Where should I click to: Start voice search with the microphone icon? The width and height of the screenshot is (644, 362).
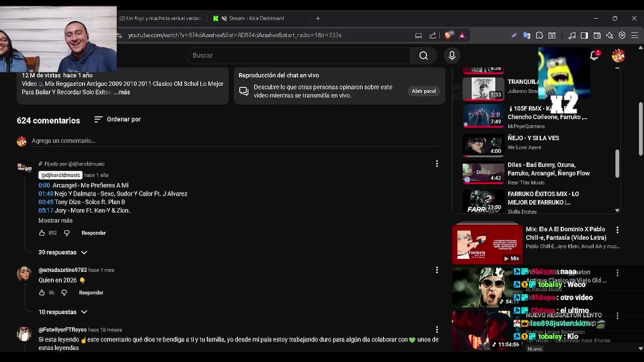[x=452, y=55]
